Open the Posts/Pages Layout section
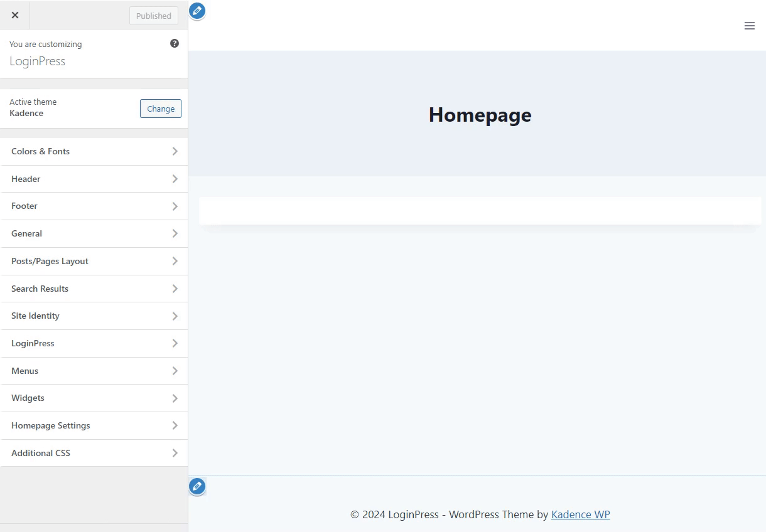 pyautogui.click(x=94, y=261)
